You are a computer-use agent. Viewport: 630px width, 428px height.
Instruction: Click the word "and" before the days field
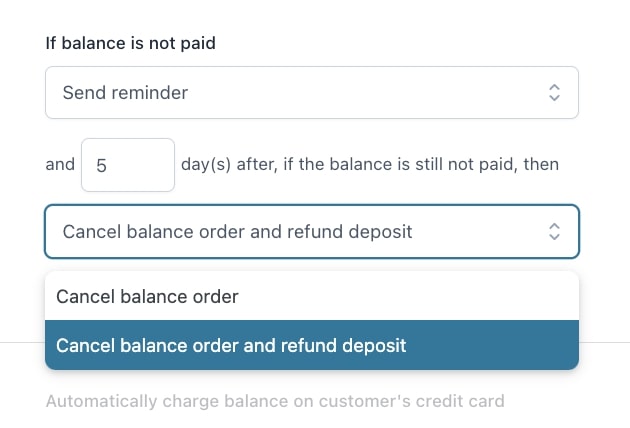(x=60, y=164)
